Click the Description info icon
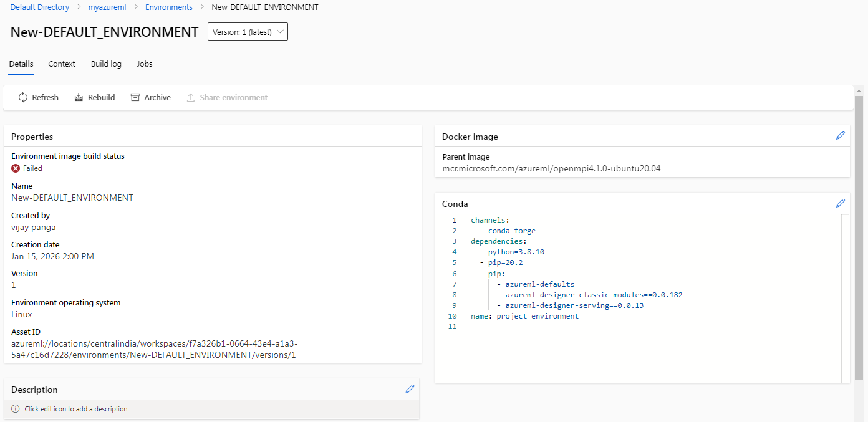 (x=16, y=409)
